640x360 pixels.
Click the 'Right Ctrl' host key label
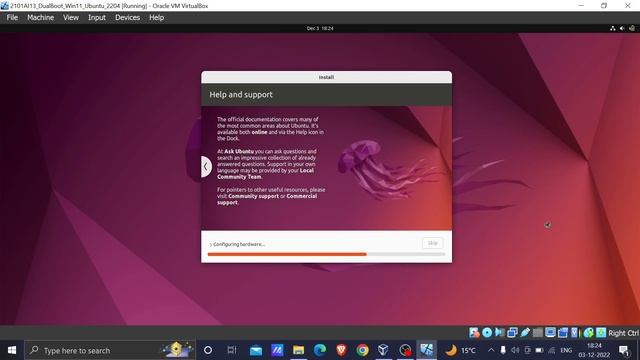623,333
